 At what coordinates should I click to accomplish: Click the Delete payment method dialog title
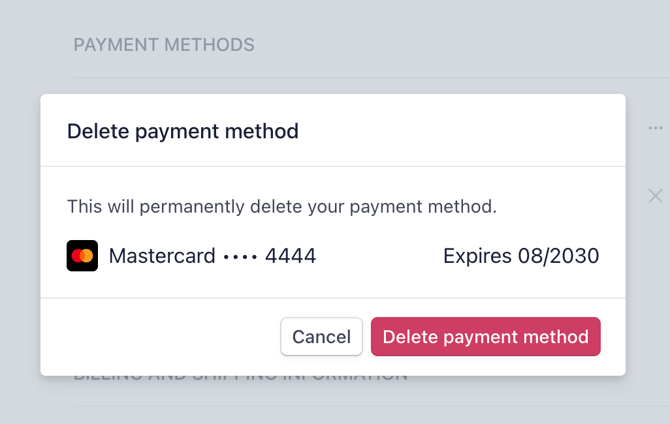click(x=182, y=131)
